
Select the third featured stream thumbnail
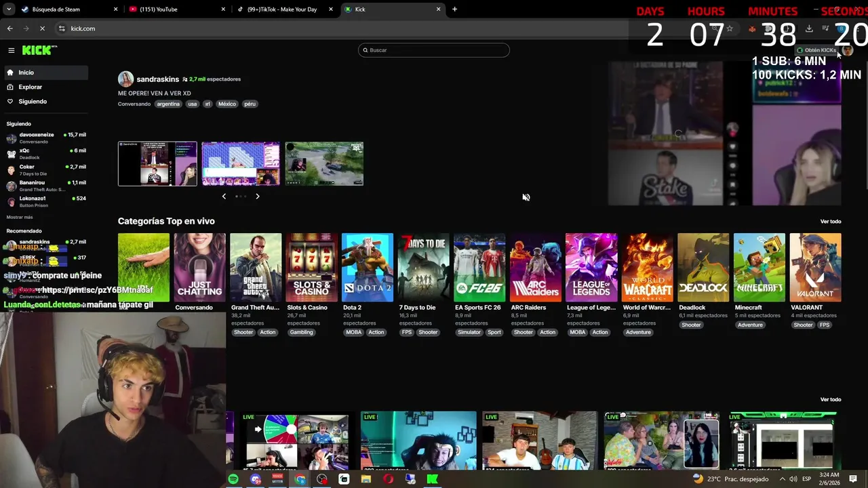click(324, 163)
